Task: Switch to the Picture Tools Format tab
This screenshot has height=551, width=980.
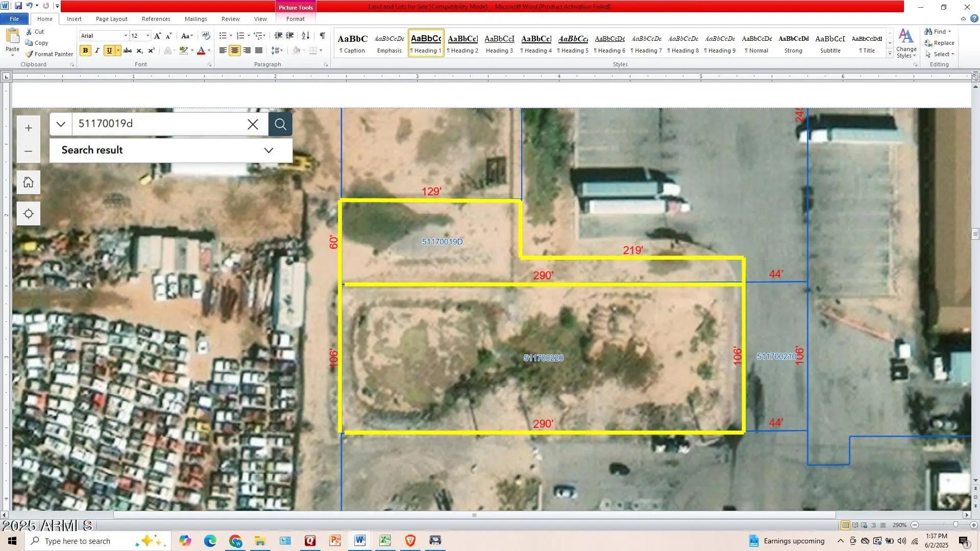Action: [x=295, y=19]
